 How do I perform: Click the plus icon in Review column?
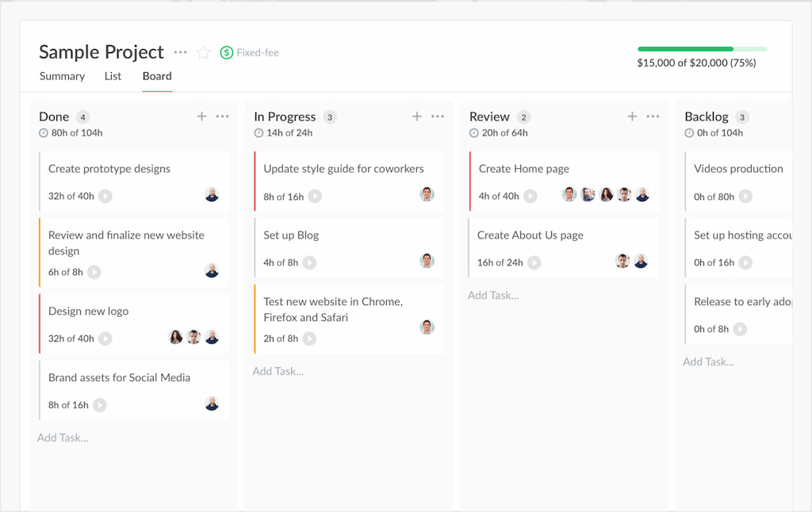point(632,116)
